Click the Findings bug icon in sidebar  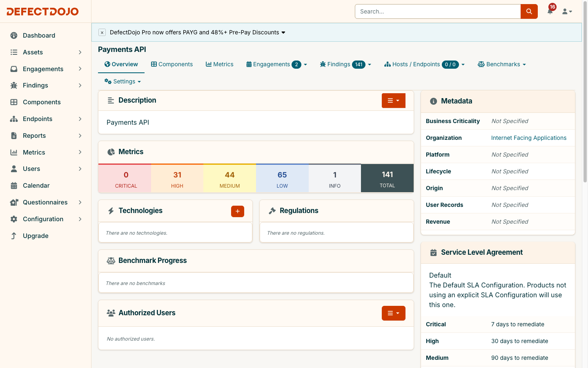(x=14, y=85)
